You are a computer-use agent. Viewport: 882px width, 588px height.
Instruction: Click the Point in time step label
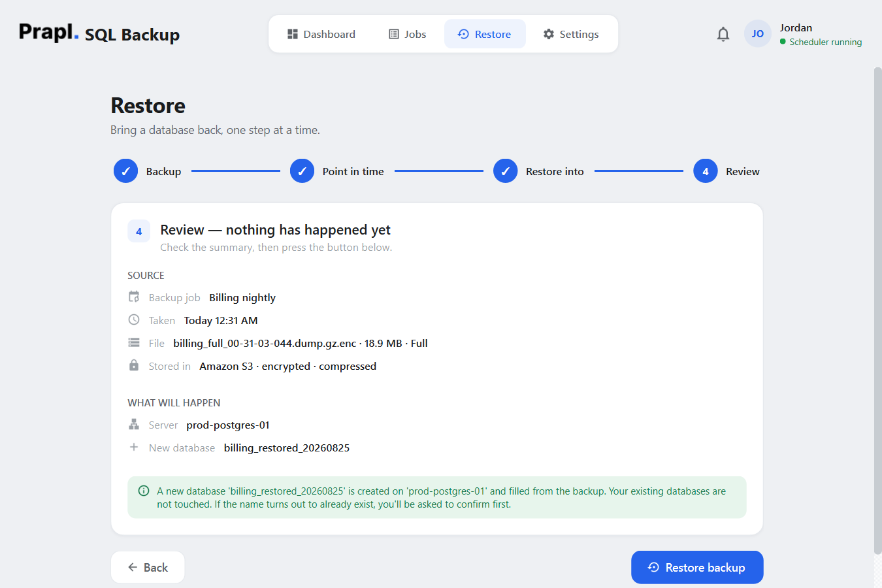pyautogui.click(x=353, y=171)
